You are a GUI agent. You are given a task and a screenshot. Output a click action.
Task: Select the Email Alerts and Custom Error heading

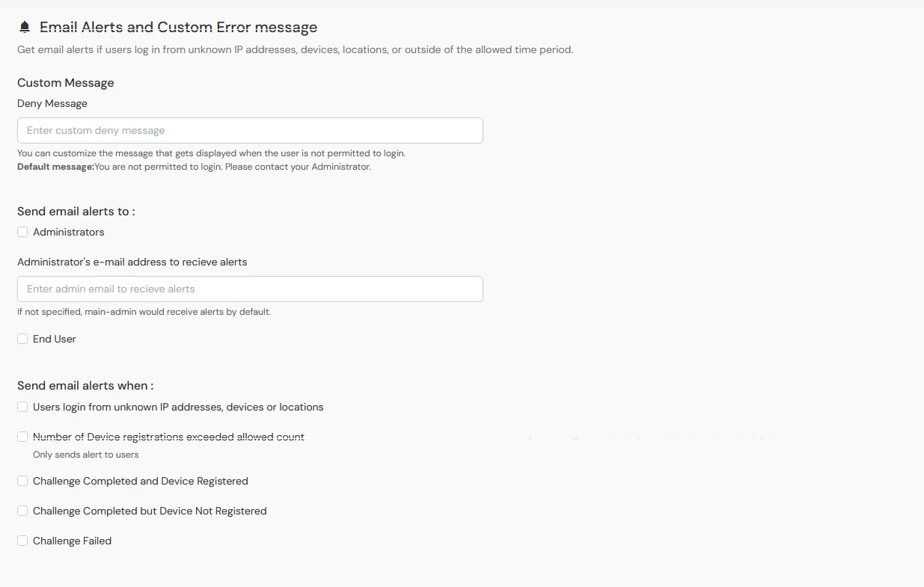179,27
